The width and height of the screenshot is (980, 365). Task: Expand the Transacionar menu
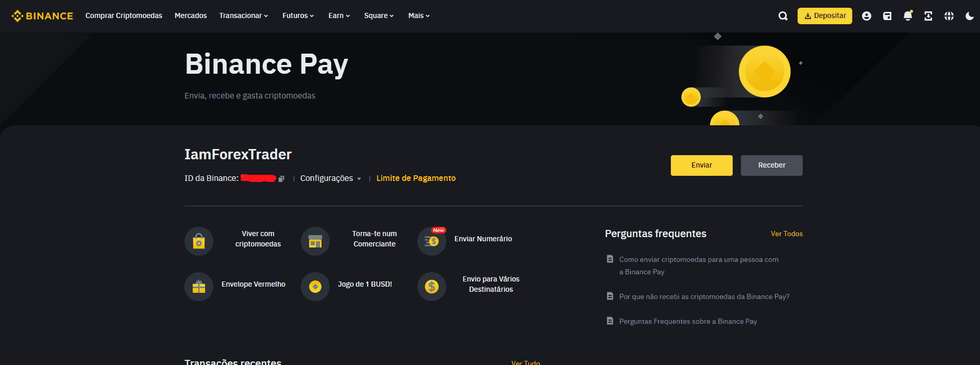tap(244, 16)
